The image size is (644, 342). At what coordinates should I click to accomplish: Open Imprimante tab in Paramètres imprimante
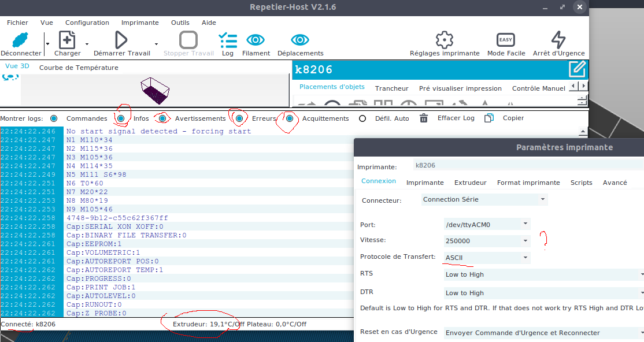tap(425, 183)
